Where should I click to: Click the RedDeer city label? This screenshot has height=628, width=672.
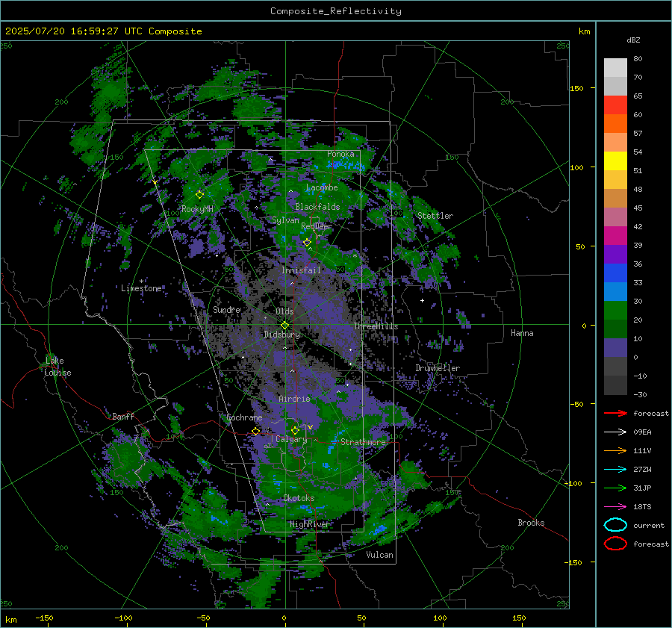(317, 226)
